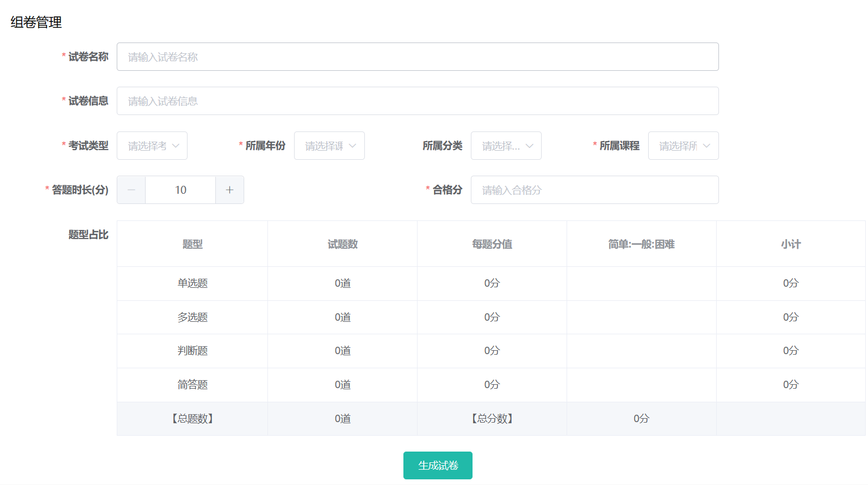Click 多选题 per-question score 0分
868x485 pixels.
click(492, 317)
